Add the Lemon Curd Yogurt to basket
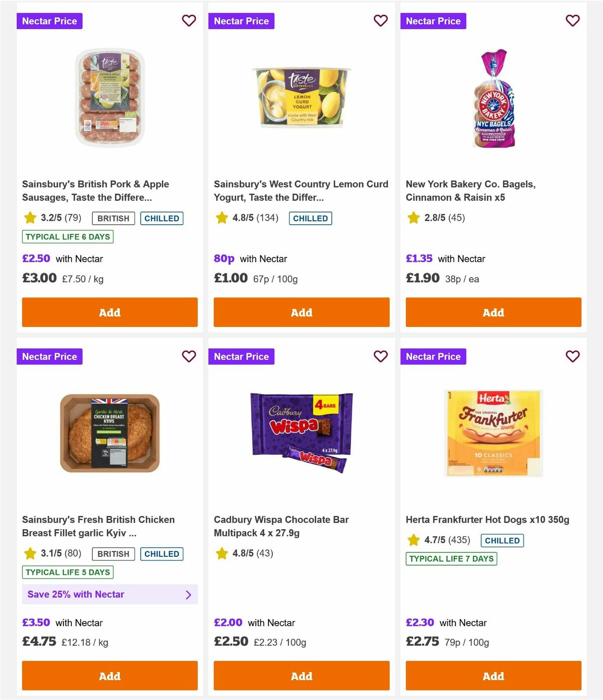Screen dimensions: 603x700 click(301, 312)
